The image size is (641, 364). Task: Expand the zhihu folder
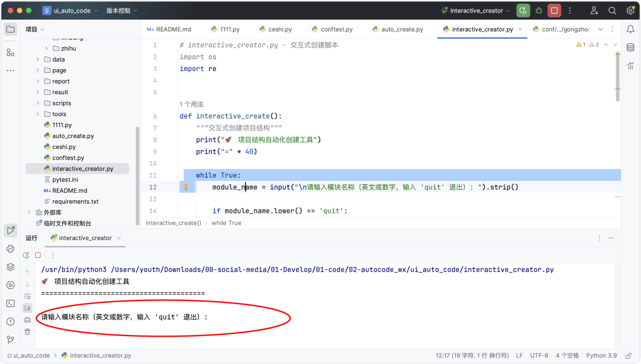point(46,48)
